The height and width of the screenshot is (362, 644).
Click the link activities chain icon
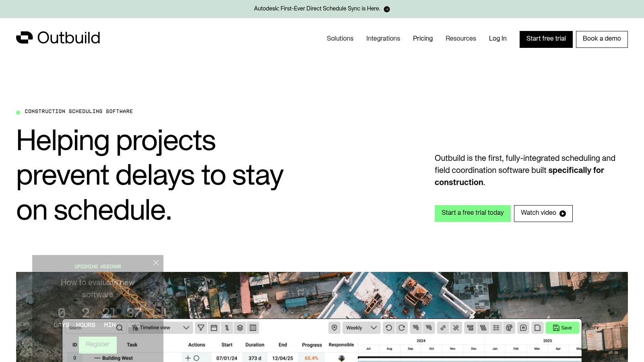point(443,328)
